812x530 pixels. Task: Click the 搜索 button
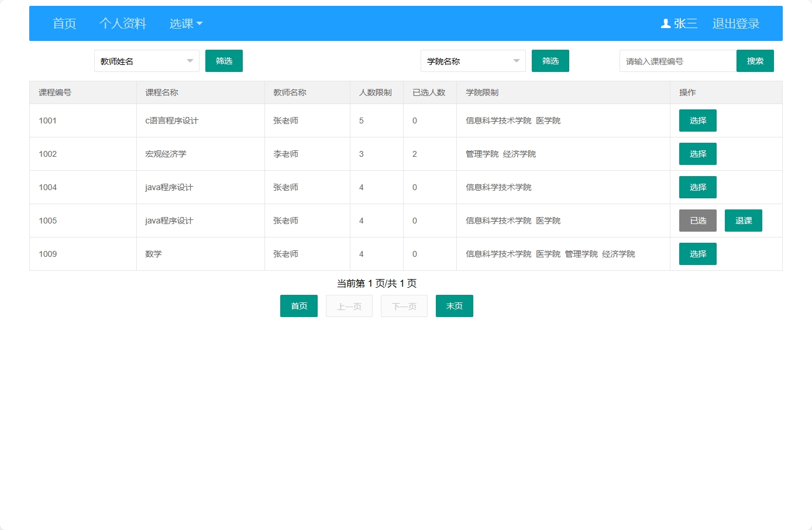click(755, 61)
